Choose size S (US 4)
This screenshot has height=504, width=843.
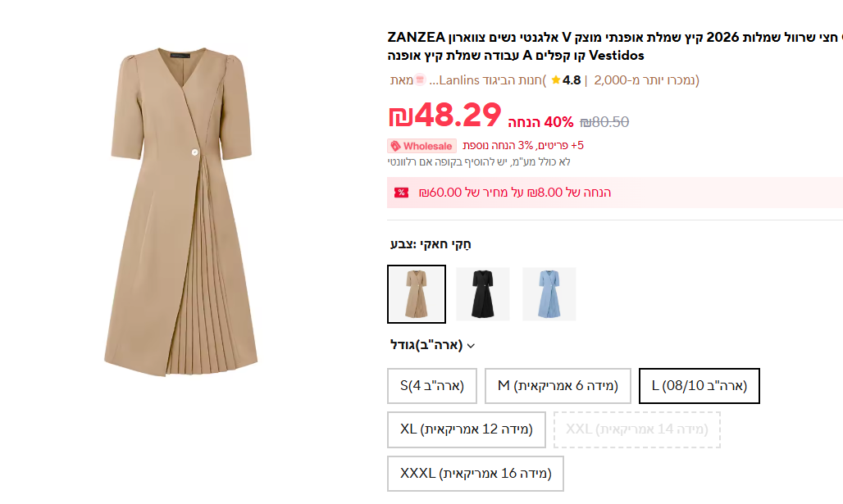click(x=431, y=386)
